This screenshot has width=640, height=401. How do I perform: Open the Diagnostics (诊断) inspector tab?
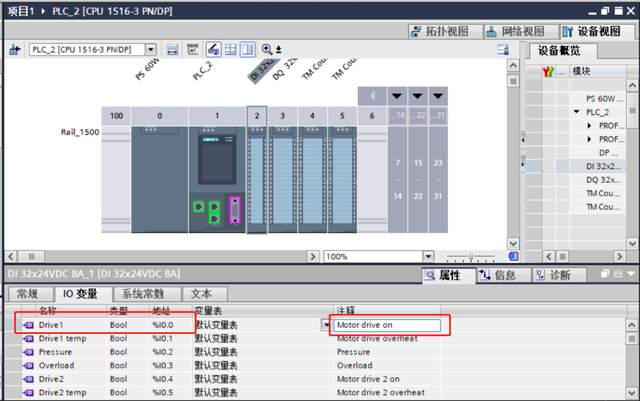coord(560,275)
